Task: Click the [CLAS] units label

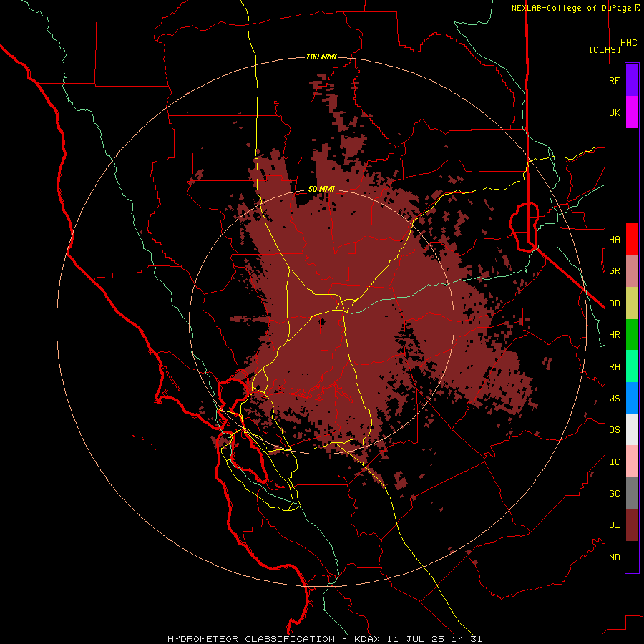Action: point(605,49)
